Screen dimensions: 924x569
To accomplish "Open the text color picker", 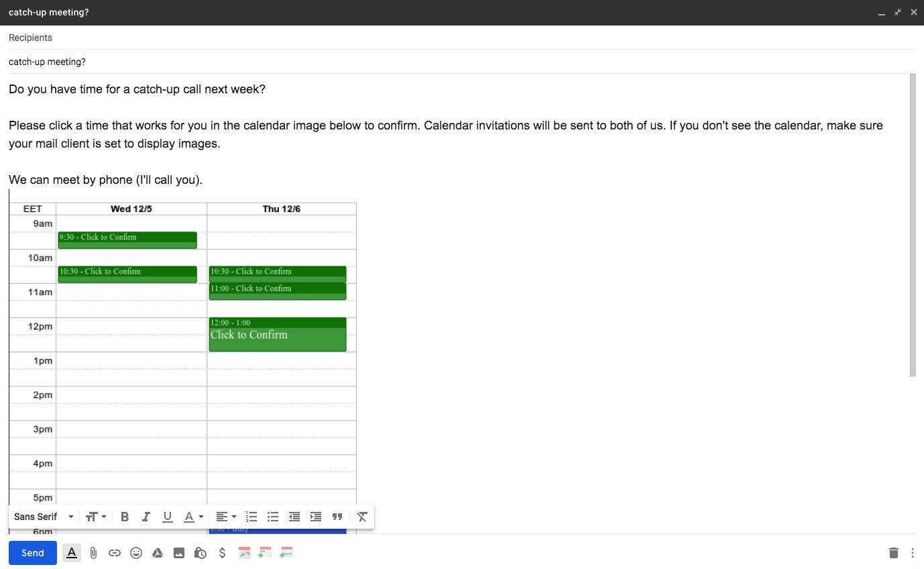I will [x=193, y=517].
